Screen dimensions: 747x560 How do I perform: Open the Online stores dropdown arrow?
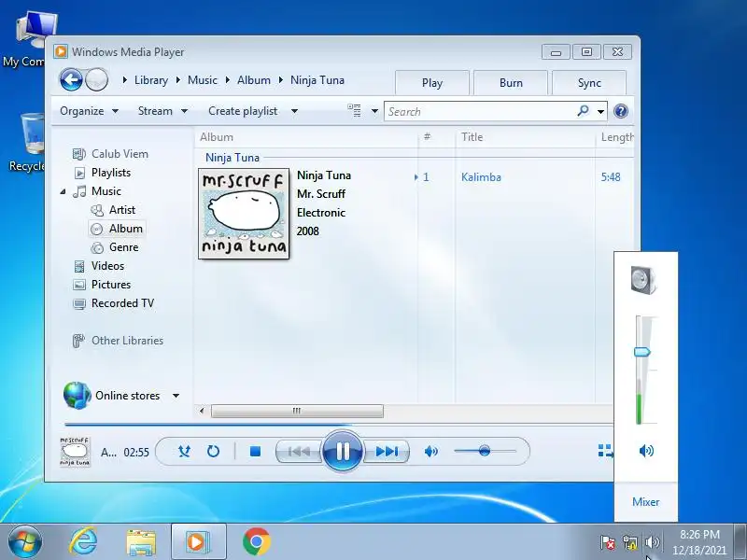(176, 396)
